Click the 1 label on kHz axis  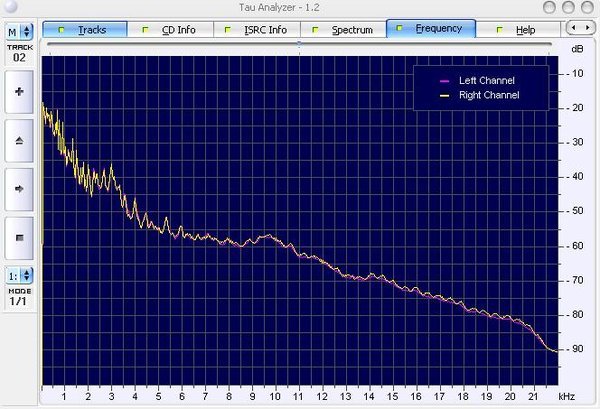[64, 397]
